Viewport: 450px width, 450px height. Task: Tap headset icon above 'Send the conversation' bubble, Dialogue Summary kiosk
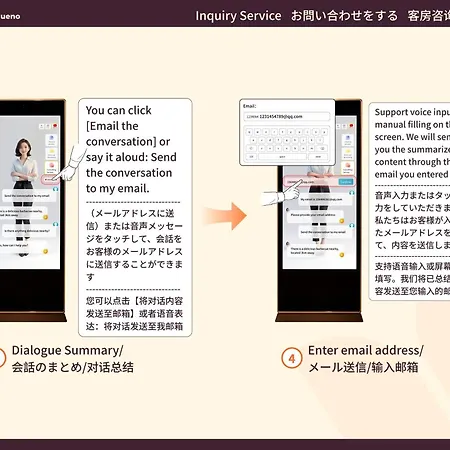coord(55,189)
